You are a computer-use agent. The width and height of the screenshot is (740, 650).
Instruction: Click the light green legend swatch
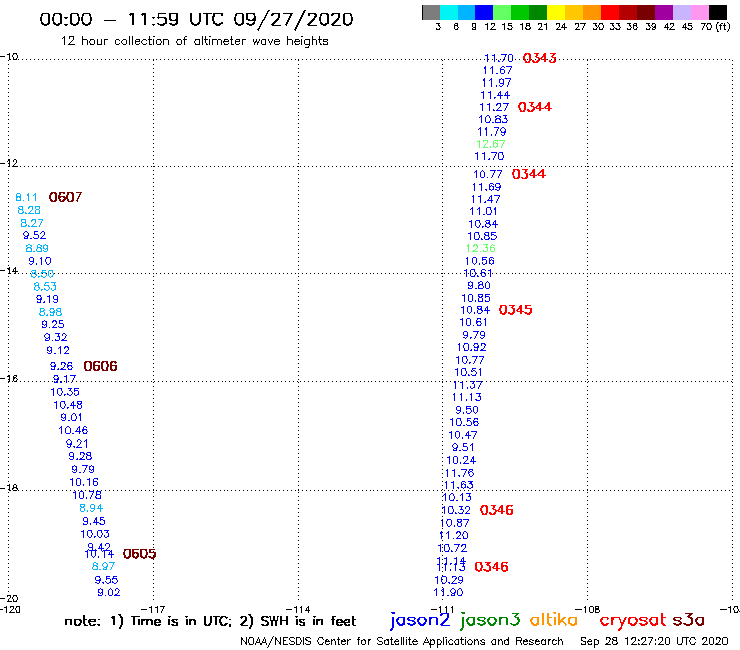502,12
